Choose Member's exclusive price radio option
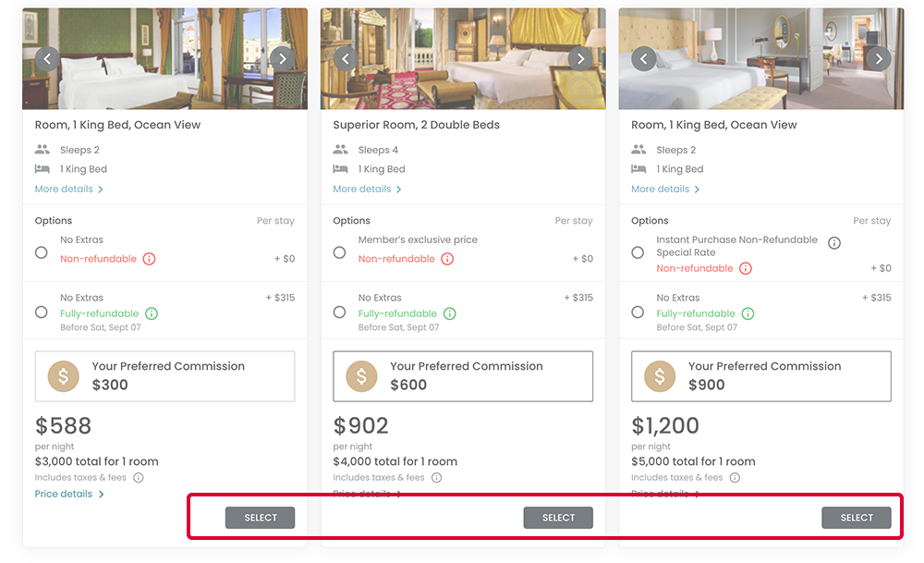Image resolution: width=924 pixels, height=563 pixels. point(340,252)
